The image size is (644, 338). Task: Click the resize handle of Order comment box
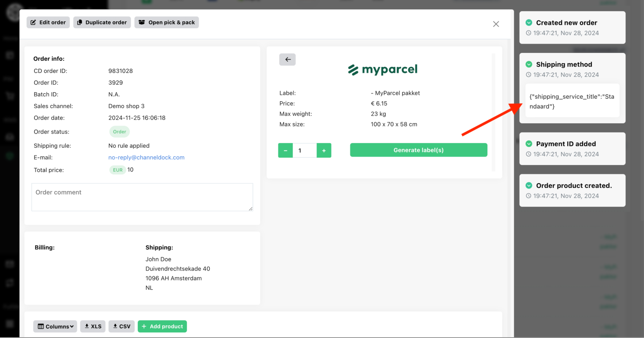(x=251, y=208)
